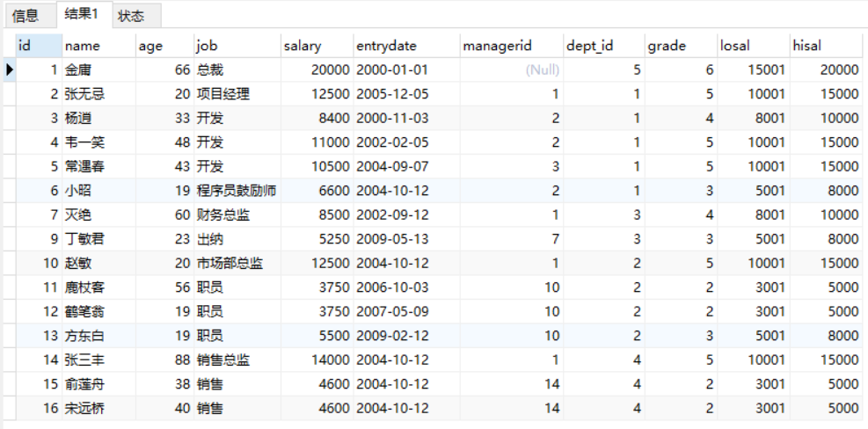The width and height of the screenshot is (868, 429).
Task: Select the age cell 88
Action: click(x=164, y=360)
